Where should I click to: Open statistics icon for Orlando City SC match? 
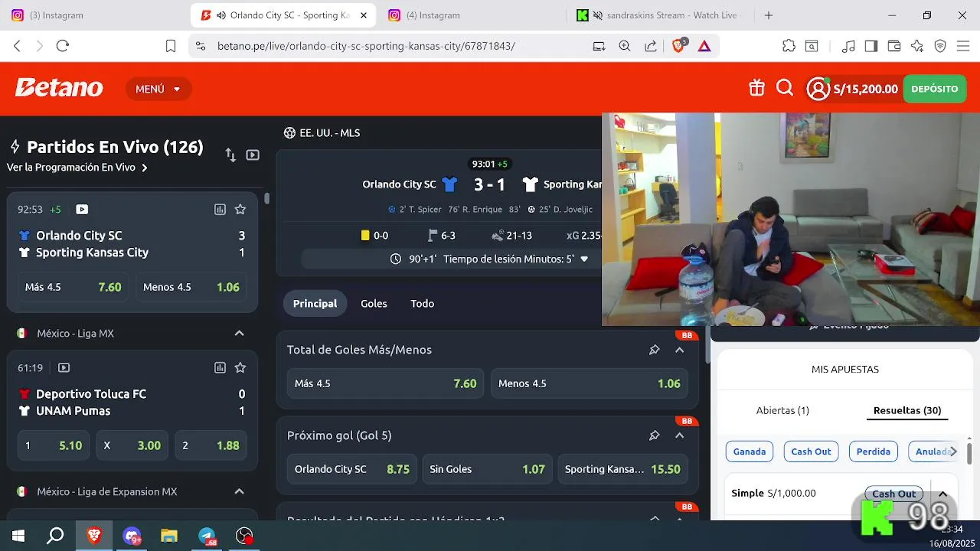tap(220, 209)
